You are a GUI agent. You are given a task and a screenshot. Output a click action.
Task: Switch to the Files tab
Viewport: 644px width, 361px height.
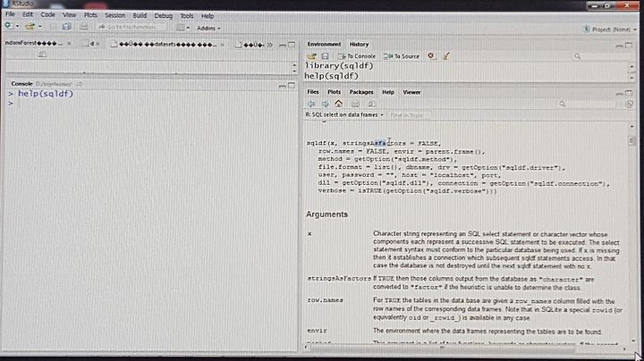tap(313, 92)
